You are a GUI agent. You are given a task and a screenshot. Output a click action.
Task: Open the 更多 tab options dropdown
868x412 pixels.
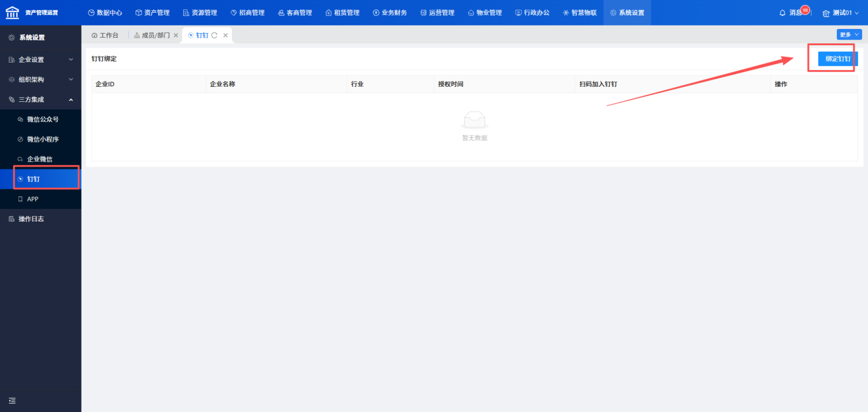pos(849,34)
